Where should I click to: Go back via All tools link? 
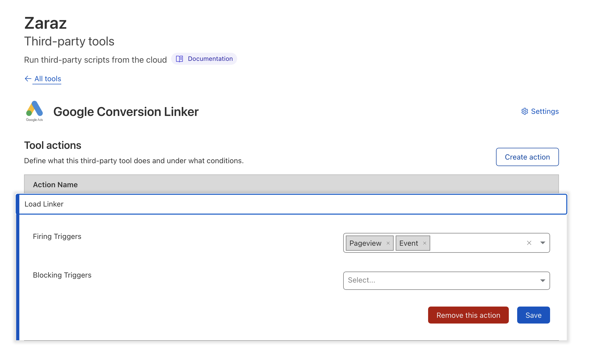pyautogui.click(x=48, y=79)
